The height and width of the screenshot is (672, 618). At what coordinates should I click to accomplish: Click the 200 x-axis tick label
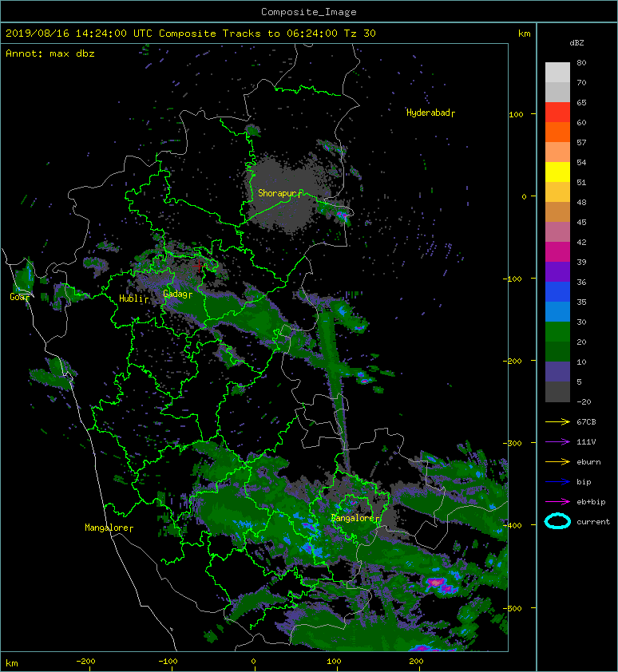point(416,662)
